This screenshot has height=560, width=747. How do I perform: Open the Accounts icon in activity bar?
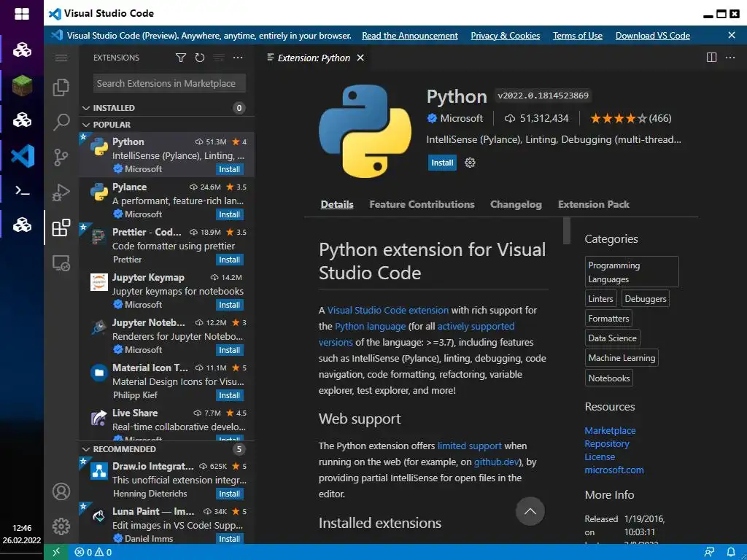[61, 491]
